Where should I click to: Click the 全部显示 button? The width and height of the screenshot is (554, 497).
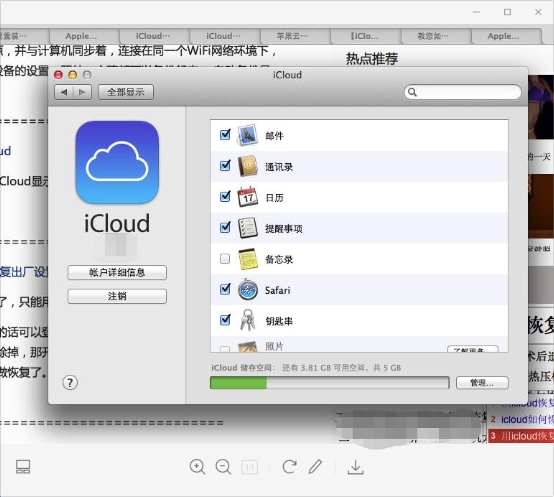(126, 92)
